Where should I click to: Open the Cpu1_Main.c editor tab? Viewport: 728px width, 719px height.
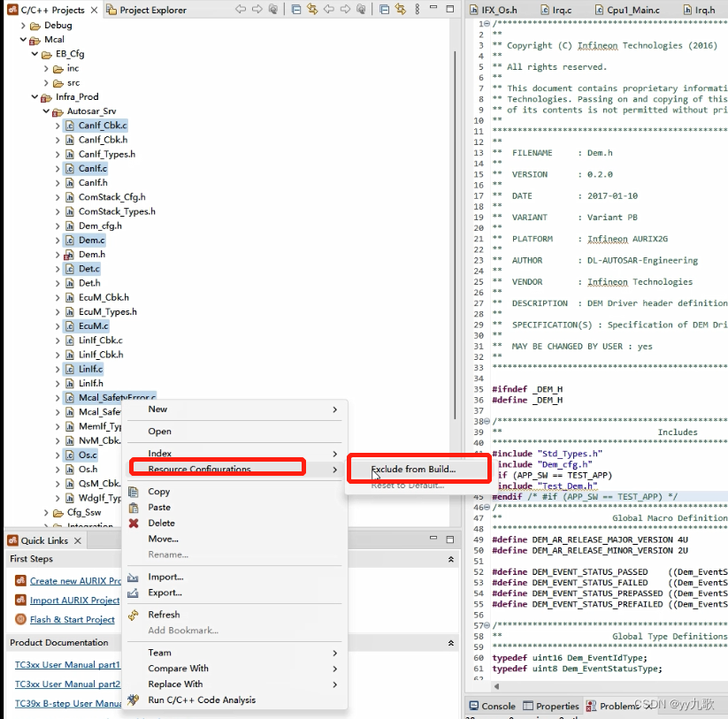[632, 10]
